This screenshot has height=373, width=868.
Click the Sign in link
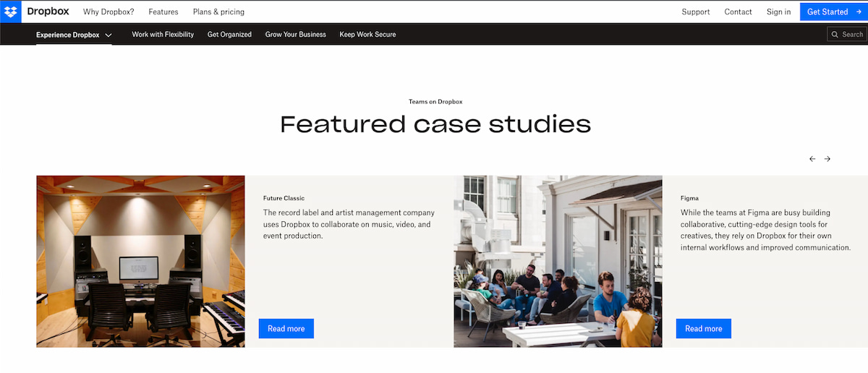click(778, 12)
